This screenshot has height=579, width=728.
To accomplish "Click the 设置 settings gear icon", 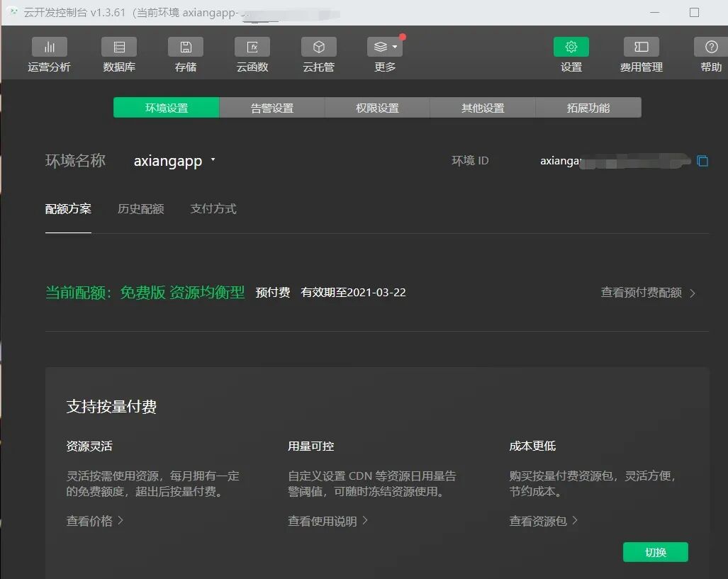I will [x=571, y=46].
